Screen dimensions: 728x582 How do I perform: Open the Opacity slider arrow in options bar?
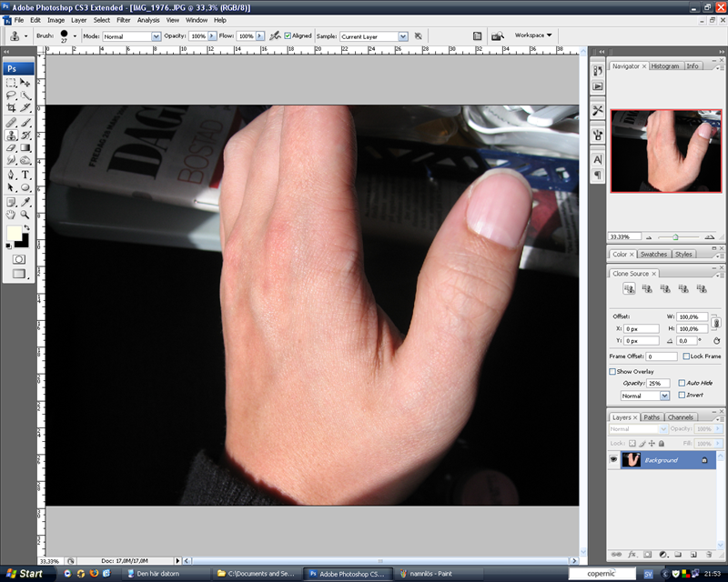(x=212, y=35)
